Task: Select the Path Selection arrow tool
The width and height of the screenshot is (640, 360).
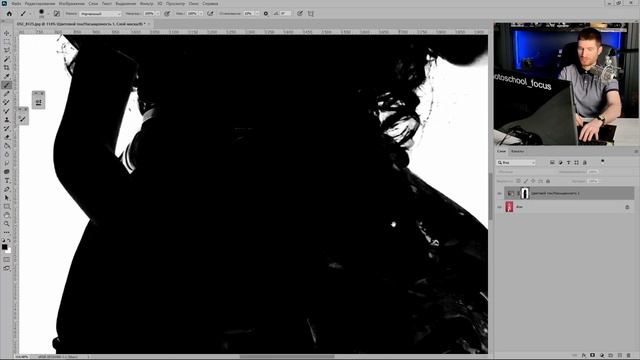Action: (x=7, y=198)
